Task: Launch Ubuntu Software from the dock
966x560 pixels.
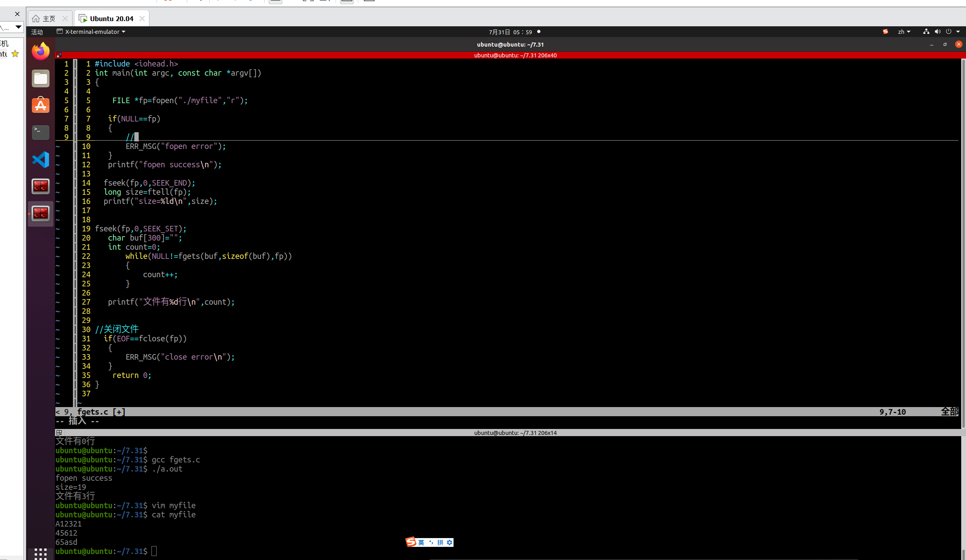Action: 41,106
